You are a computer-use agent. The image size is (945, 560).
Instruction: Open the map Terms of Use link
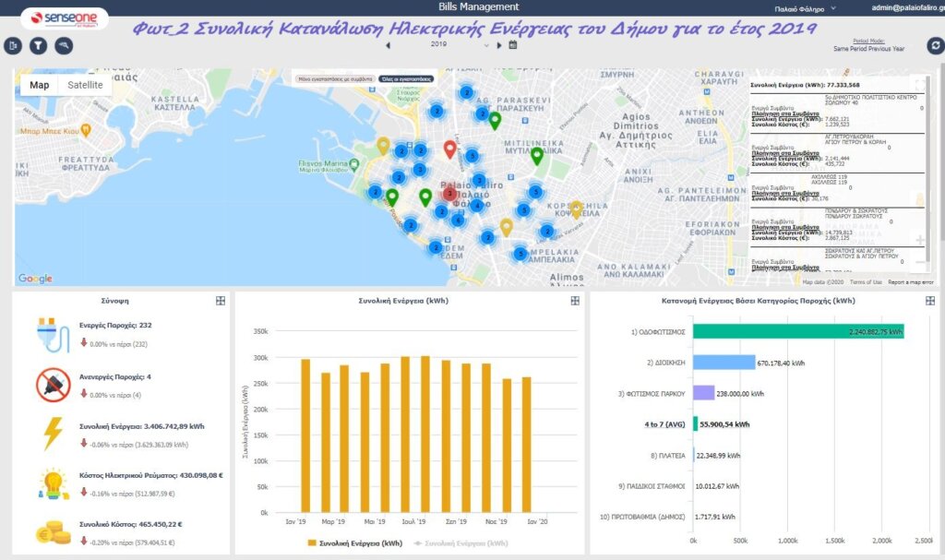coord(866,282)
